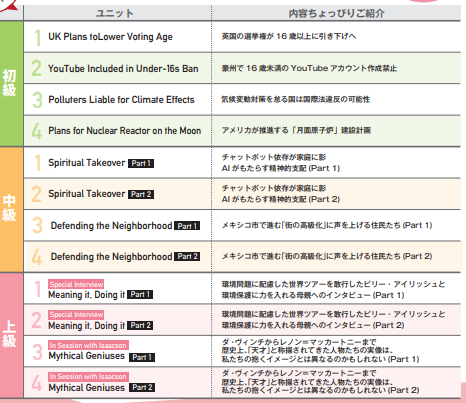
Task: Click 'Mythical Geniuses' title in Part 2 row
Action: click(x=87, y=388)
